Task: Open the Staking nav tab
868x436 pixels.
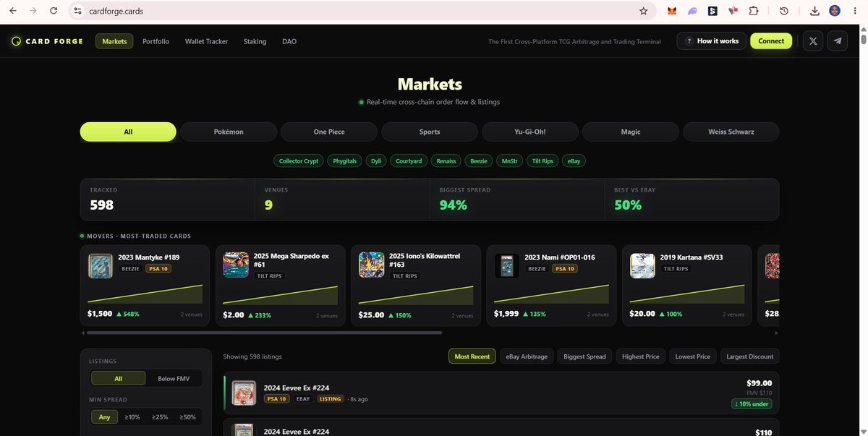Action: click(x=255, y=41)
